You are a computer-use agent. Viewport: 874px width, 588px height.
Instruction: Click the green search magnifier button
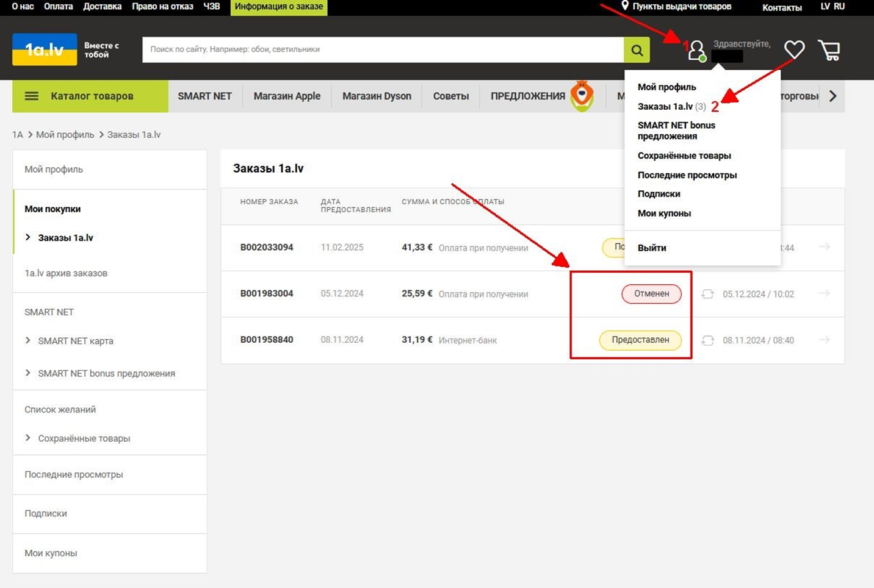(637, 50)
